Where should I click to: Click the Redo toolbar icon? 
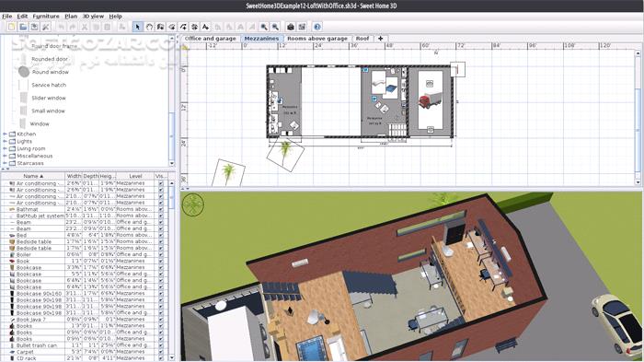pyautogui.click(x=73, y=27)
